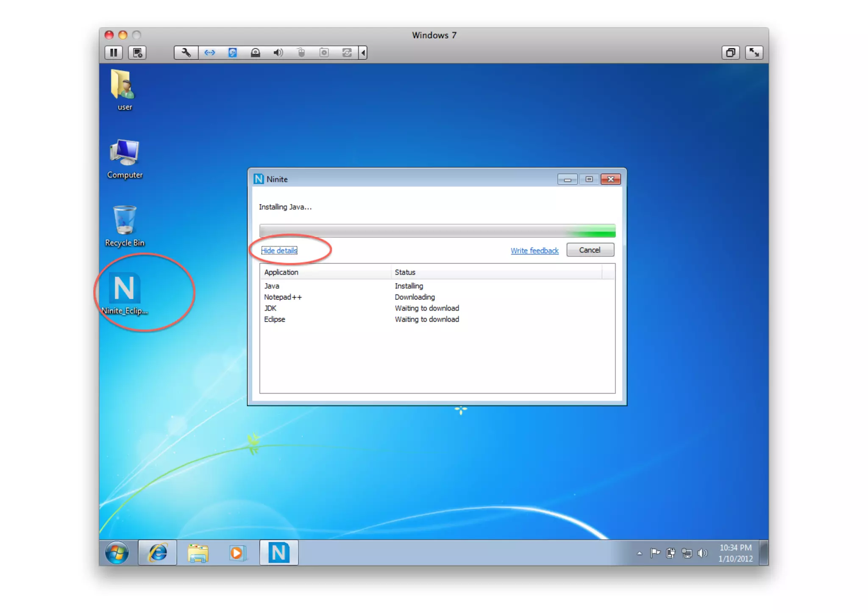
Task: Select the Computer desktop icon
Action: (x=125, y=158)
